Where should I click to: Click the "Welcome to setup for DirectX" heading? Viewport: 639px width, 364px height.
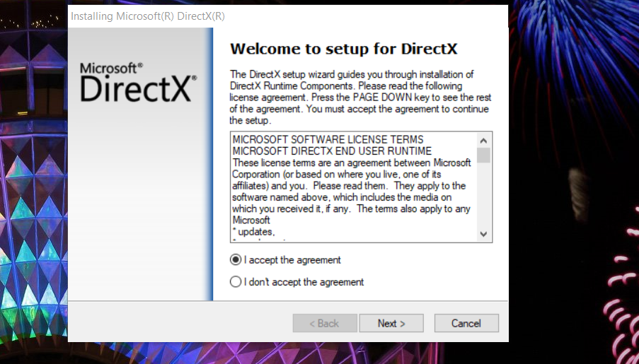(343, 49)
